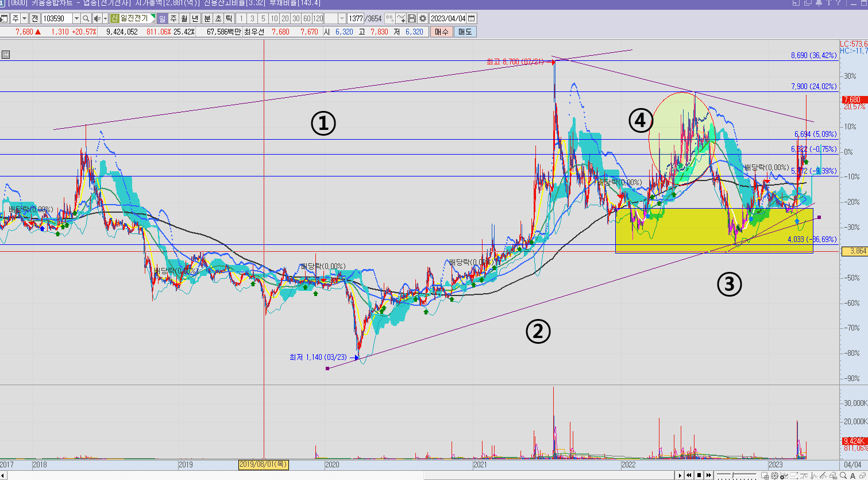Select the second '초' period toggle
The width and height of the screenshot is (868, 480).
(x=218, y=18)
